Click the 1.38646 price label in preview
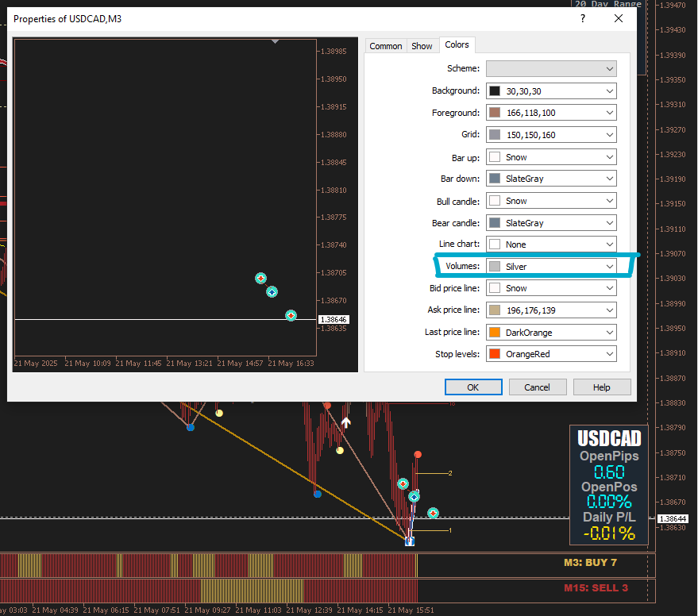698x616 pixels. [x=334, y=320]
